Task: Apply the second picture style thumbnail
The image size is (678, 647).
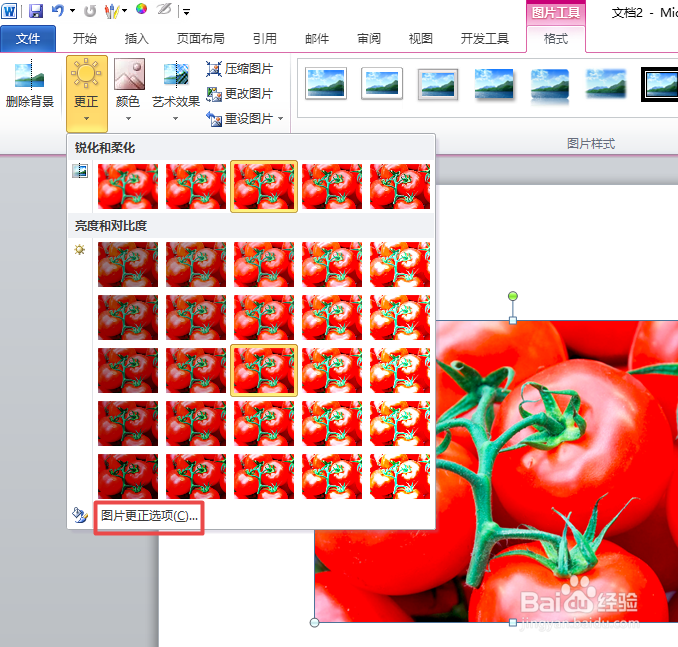Action: [382, 83]
